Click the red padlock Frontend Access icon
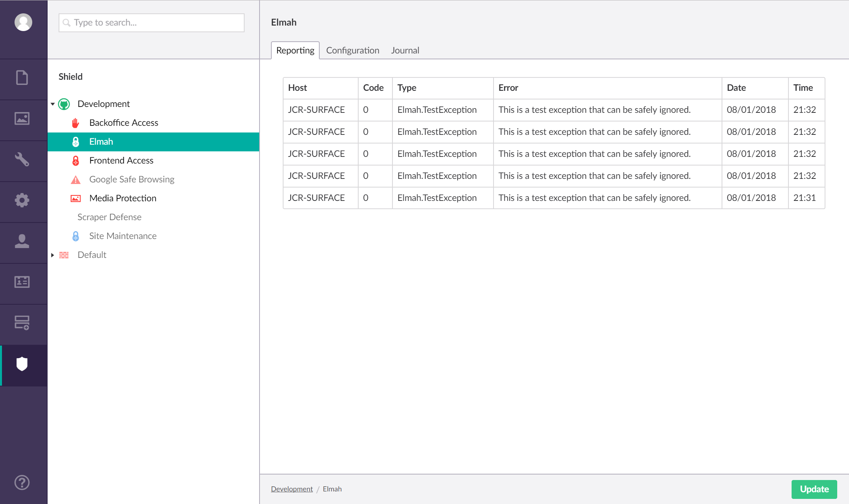This screenshot has height=504, width=849. [76, 161]
